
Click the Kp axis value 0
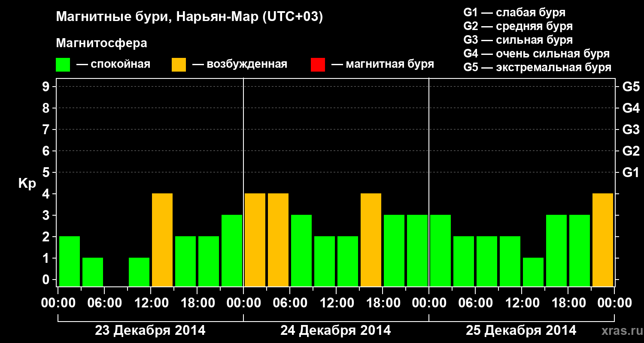[47, 280]
